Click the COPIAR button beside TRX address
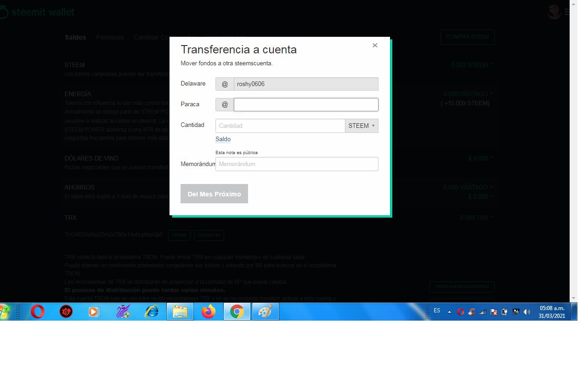 (179, 235)
